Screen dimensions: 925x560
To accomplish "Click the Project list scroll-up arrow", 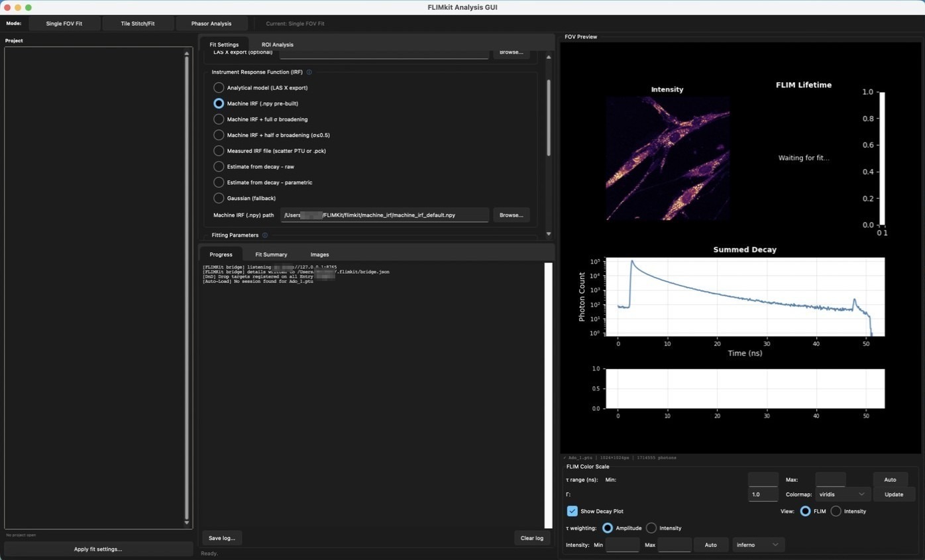I will coord(186,54).
